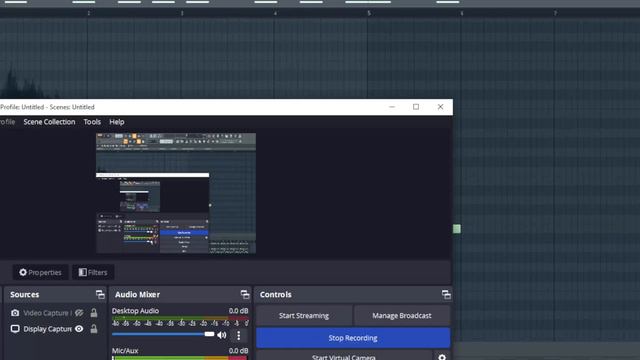Click bar 3 marker in background timeline
The image size is (640, 360).
tap(182, 13)
